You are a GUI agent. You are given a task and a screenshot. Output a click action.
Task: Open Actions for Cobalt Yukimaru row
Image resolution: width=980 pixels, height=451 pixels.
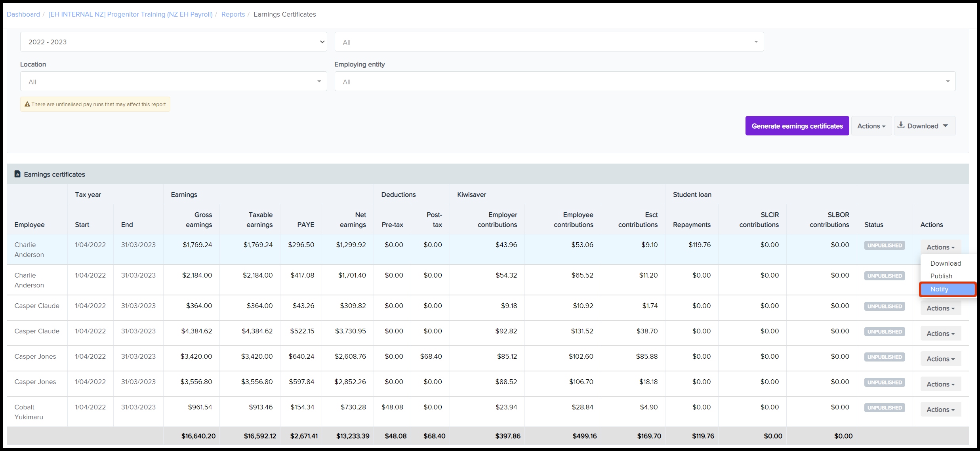940,409
